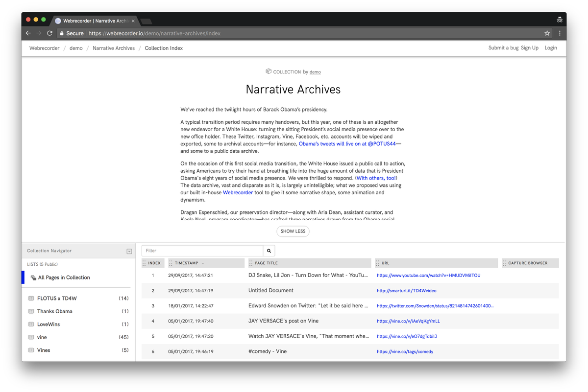Open the vine.co/tags/comedy URL
The width and height of the screenshot is (588, 392).
click(x=405, y=352)
